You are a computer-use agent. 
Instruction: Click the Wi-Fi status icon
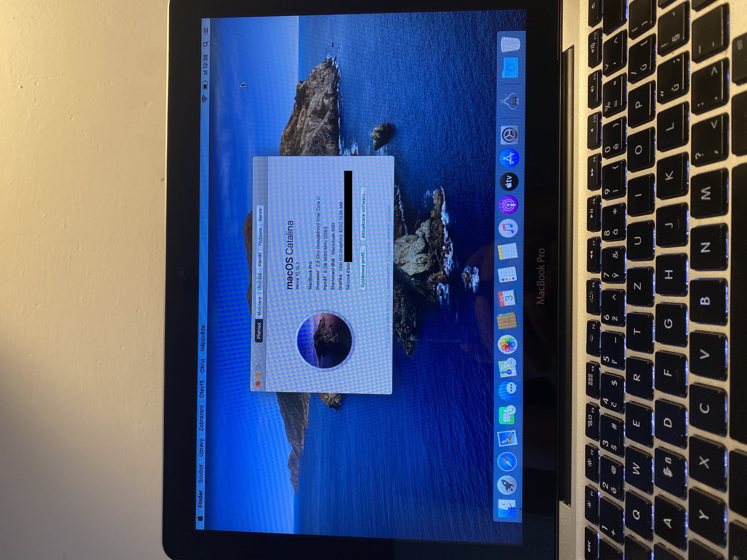[x=205, y=99]
